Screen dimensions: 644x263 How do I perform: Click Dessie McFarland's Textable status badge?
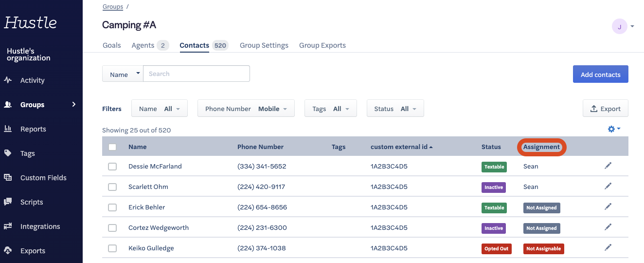coord(494,167)
